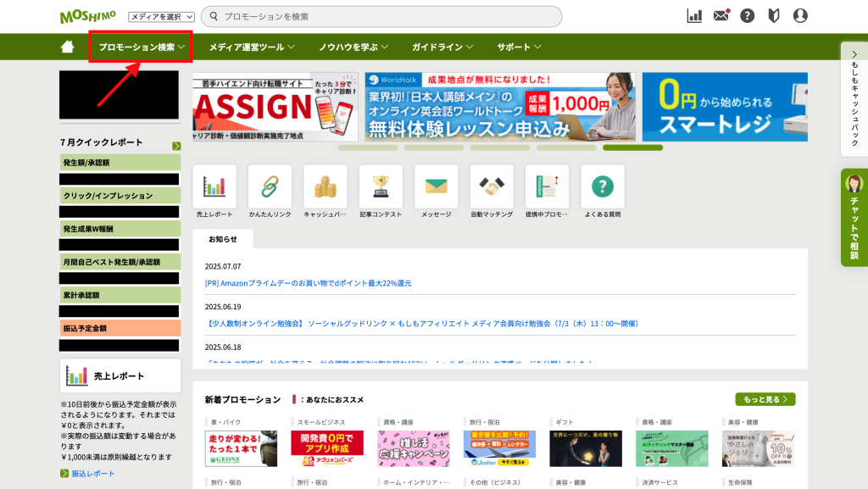Open the sales report chart icon in header
The image size is (868, 489).
click(x=694, y=16)
